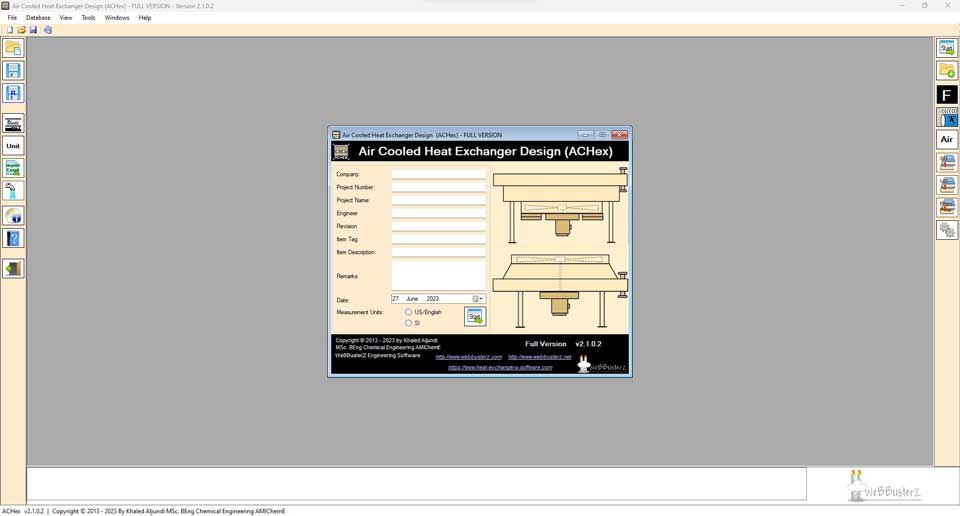Click the small save diskette icon in top toolbar

pos(33,29)
